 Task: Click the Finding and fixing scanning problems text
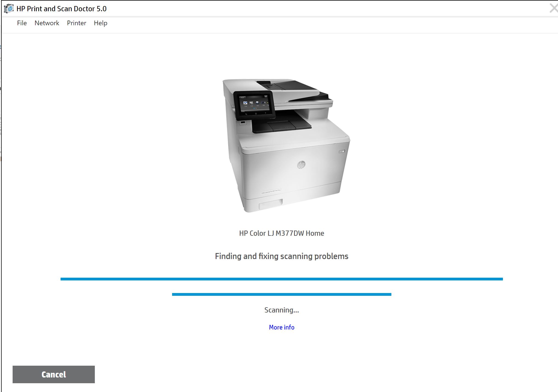281,256
